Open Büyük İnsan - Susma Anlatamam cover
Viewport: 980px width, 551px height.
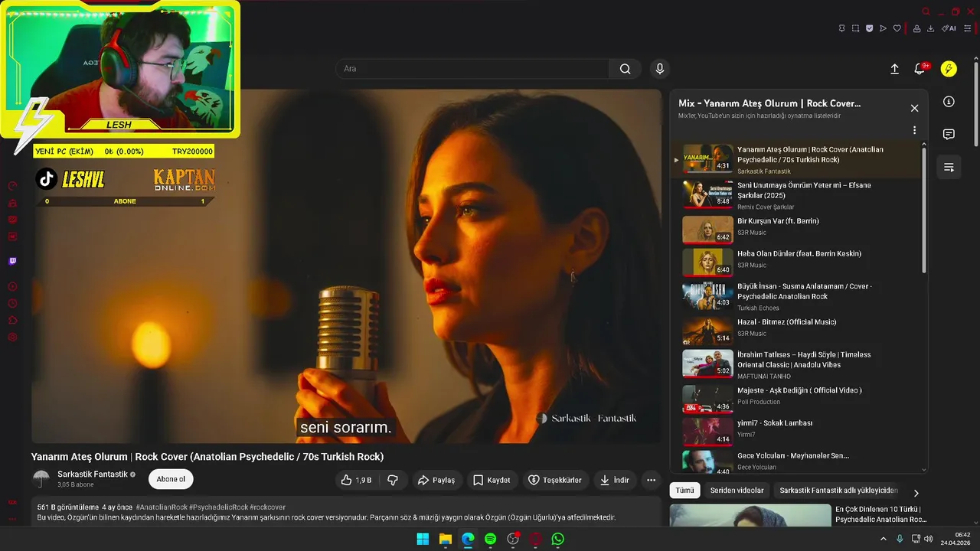click(x=798, y=295)
